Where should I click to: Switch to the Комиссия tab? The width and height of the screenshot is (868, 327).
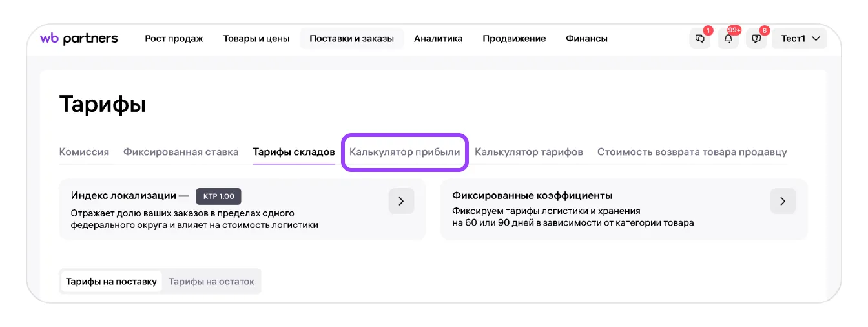tap(84, 153)
